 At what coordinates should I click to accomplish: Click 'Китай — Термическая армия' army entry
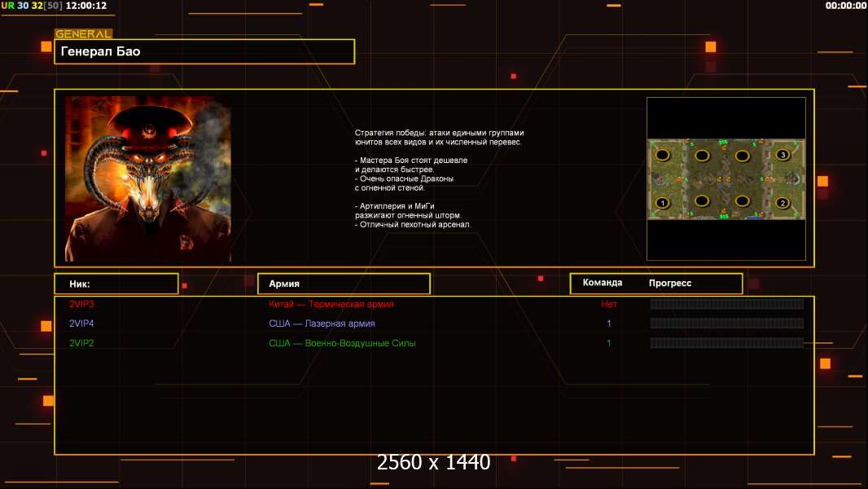pyautogui.click(x=331, y=304)
